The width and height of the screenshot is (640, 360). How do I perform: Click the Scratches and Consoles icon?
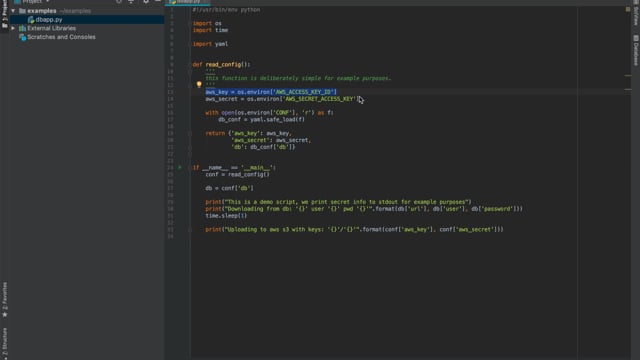click(22, 37)
